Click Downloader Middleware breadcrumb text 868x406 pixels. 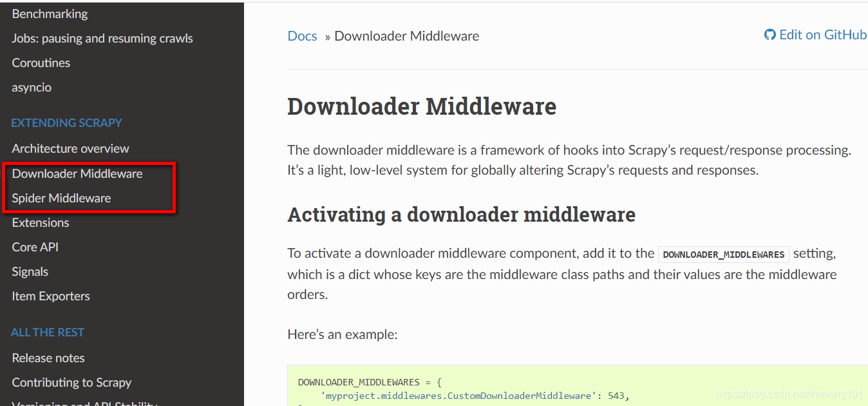(x=407, y=36)
